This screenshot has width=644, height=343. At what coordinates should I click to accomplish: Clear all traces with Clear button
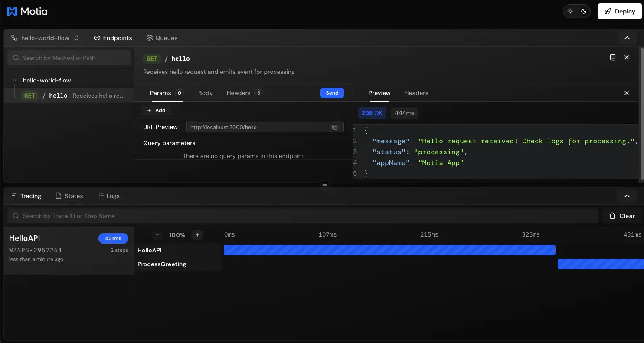click(x=622, y=216)
